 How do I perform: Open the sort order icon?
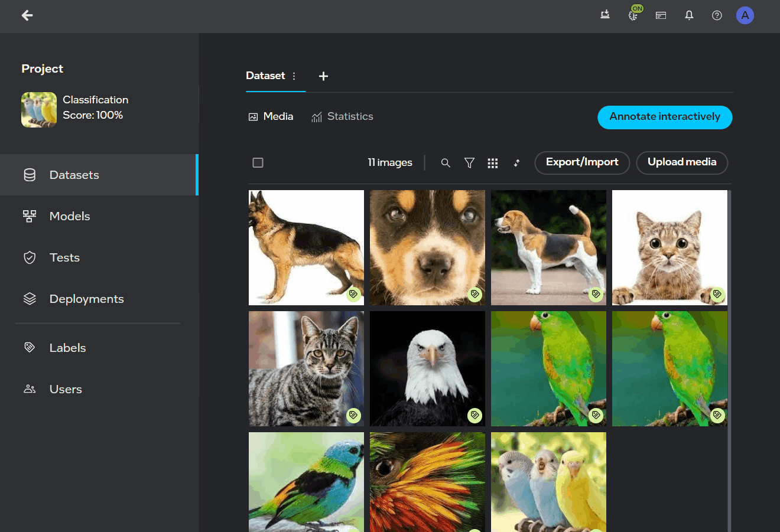(x=516, y=163)
